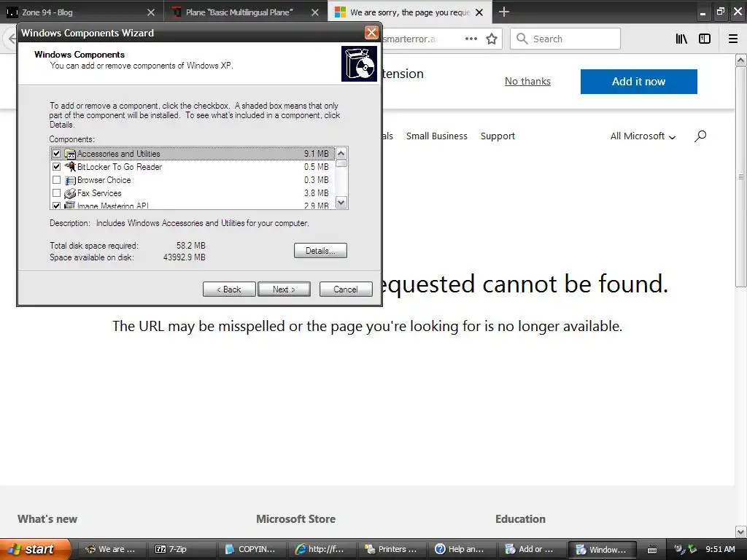Open a new browser tab
Screen dimensions: 747x560
point(504,12)
